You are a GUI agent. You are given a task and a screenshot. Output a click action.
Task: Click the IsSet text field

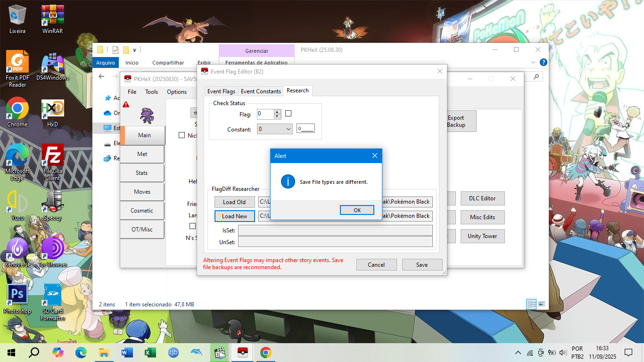click(x=335, y=230)
